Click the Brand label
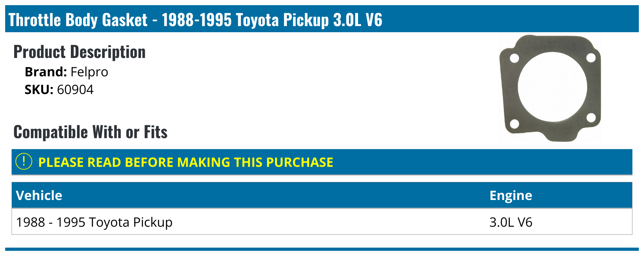Image resolution: width=644 pixels, height=256 pixels. [46, 72]
